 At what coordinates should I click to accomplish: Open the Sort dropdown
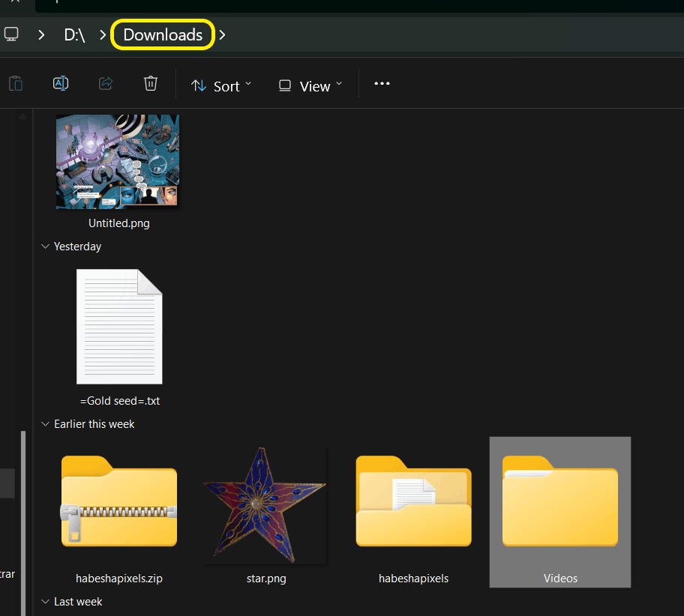click(x=221, y=86)
